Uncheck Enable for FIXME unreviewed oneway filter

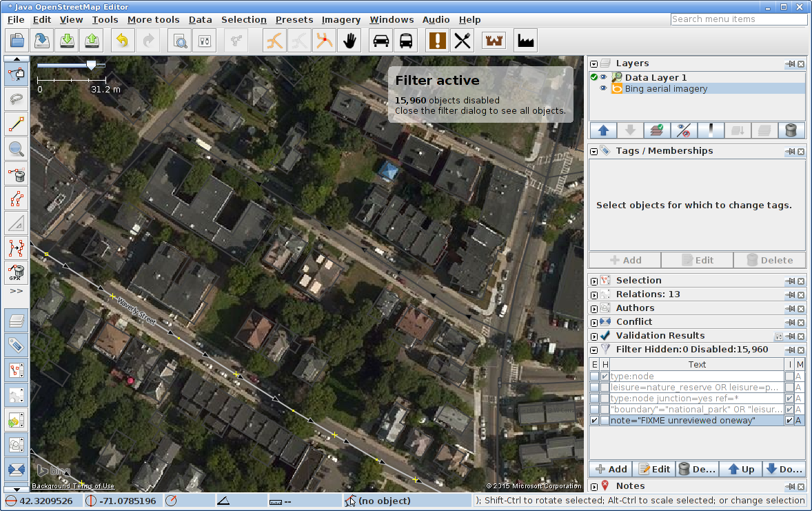point(594,421)
